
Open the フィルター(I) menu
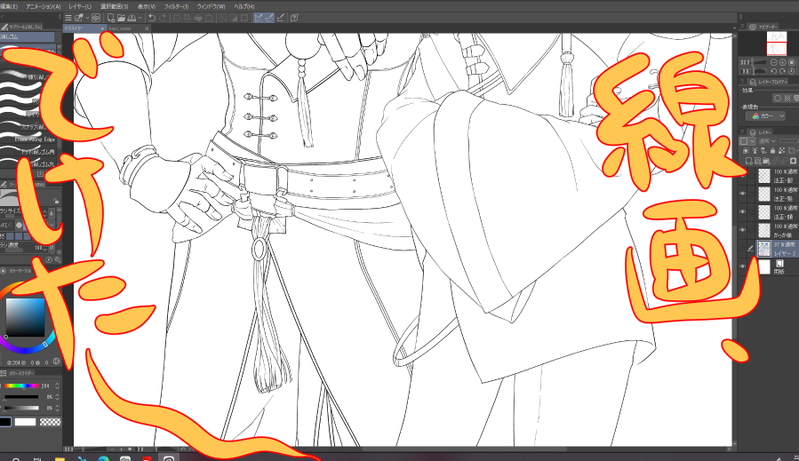176,7
